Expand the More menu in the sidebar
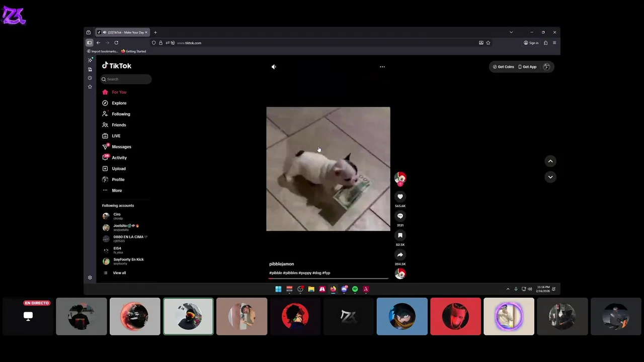 point(112,191)
